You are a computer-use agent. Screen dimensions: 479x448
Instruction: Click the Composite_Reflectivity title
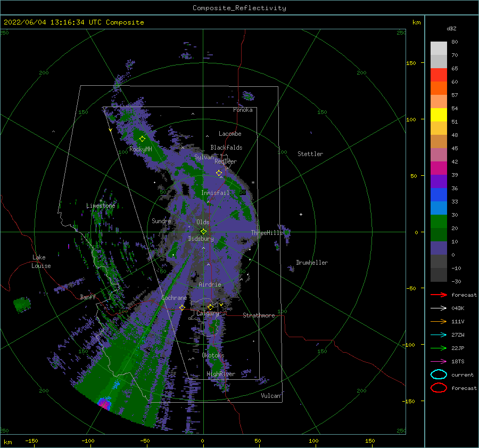coord(240,8)
